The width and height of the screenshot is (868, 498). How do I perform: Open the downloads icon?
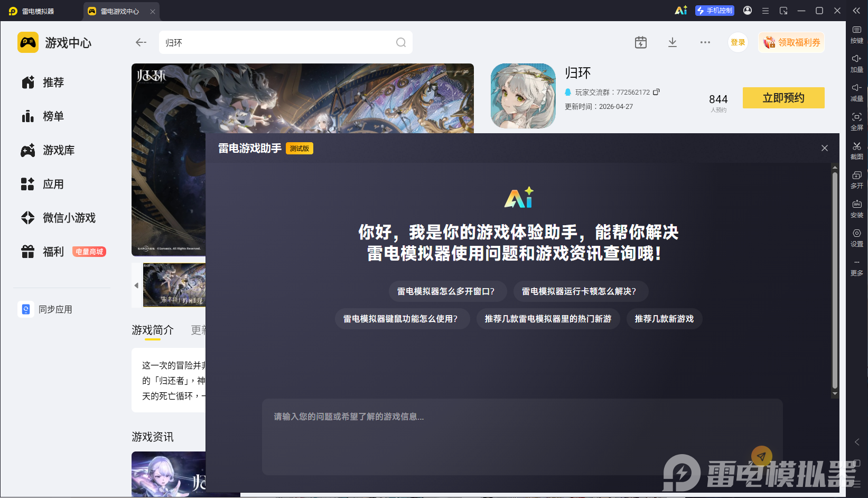point(673,42)
